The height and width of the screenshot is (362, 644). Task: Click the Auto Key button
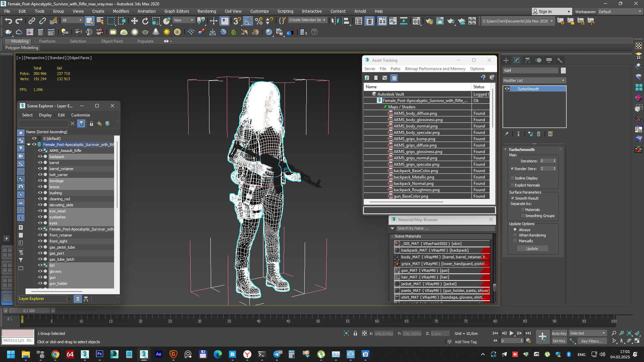click(559, 333)
